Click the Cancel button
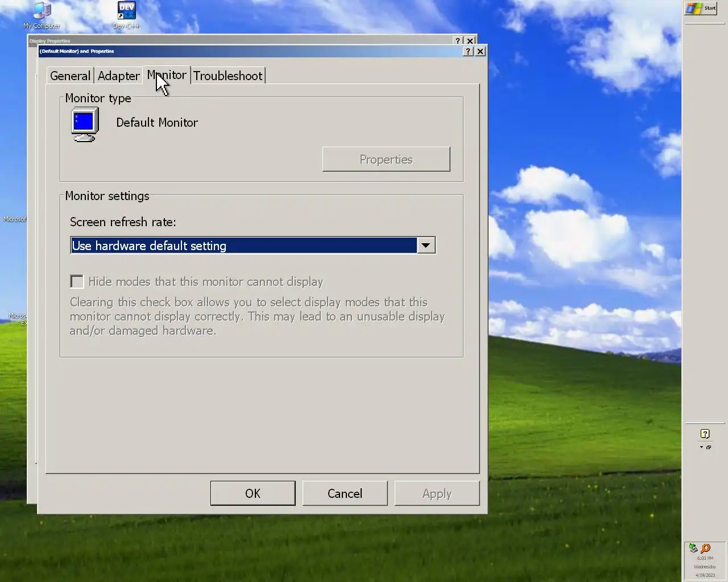The height and width of the screenshot is (582, 728). tap(345, 493)
